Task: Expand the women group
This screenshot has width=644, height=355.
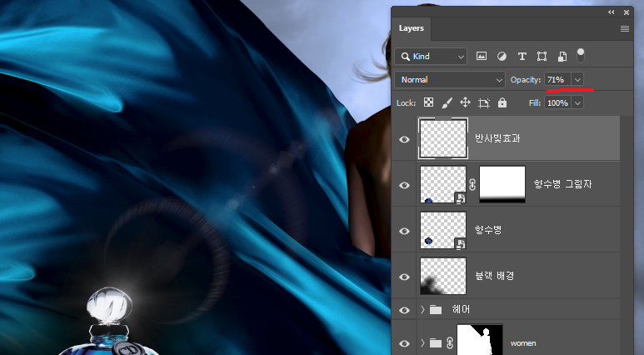Action: [x=422, y=342]
